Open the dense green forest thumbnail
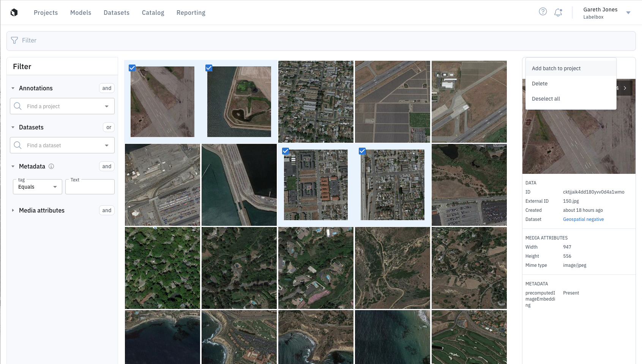Viewport: 642px width, 364px height. tap(162, 268)
